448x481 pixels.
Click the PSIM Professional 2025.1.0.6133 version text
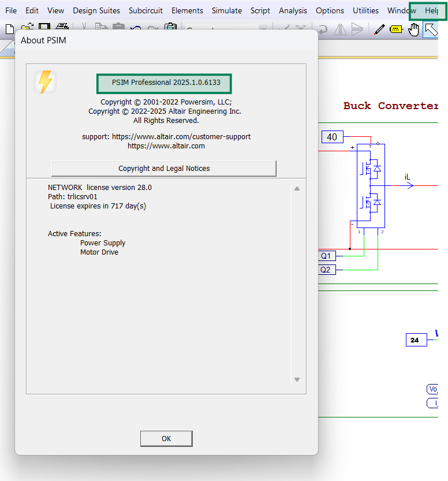click(x=166, y=83)
